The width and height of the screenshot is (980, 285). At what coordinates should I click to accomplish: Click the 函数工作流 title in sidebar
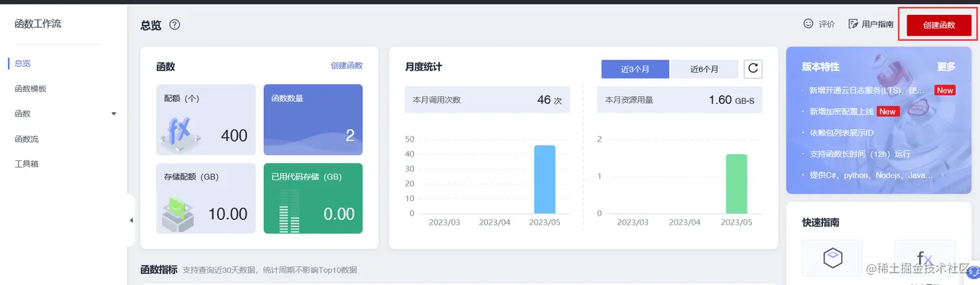pos(38,24)
